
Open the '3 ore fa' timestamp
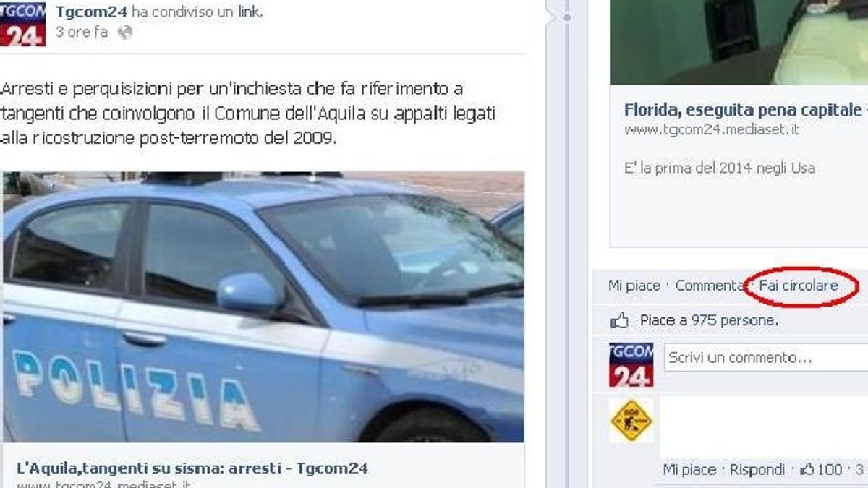pos(82,33)
